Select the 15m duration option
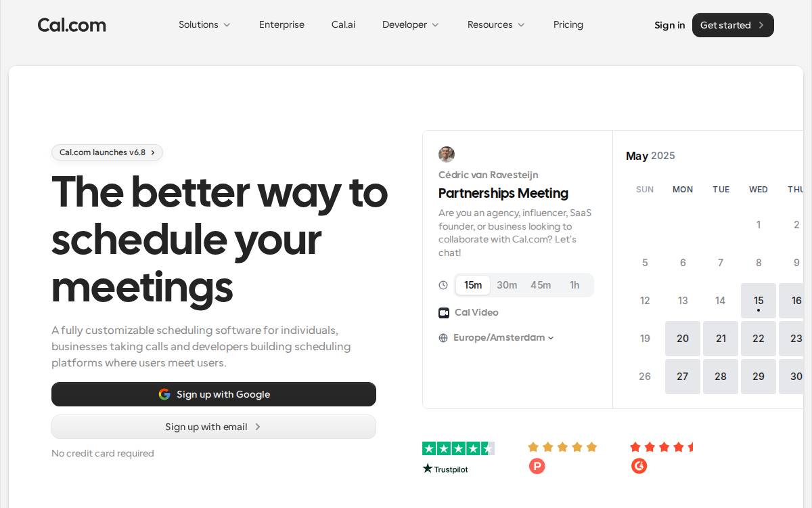Viewport: 812px width, 508px height. coord(473,285)
